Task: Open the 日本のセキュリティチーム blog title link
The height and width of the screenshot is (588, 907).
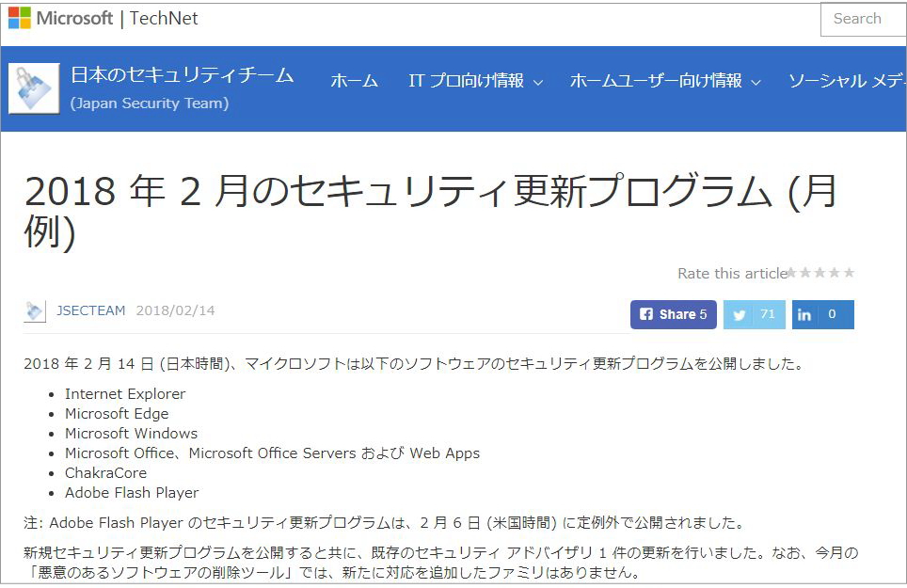Action: (182, 75)
